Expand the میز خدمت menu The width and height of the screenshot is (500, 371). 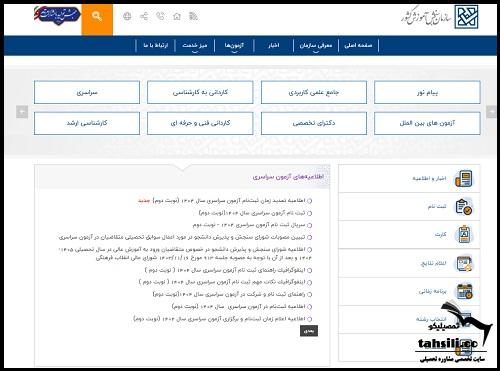coord(195,45)
